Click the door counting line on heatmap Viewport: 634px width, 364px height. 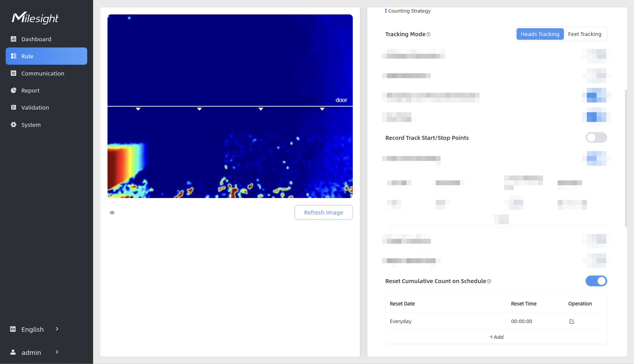pyautogui.click(x=230, y=106)
